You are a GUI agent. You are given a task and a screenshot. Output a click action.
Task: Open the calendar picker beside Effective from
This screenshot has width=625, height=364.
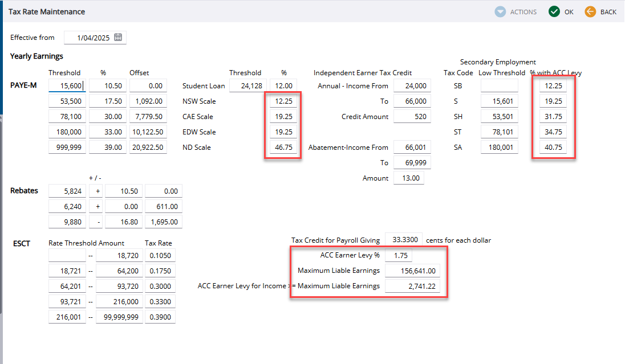point(118,38)
